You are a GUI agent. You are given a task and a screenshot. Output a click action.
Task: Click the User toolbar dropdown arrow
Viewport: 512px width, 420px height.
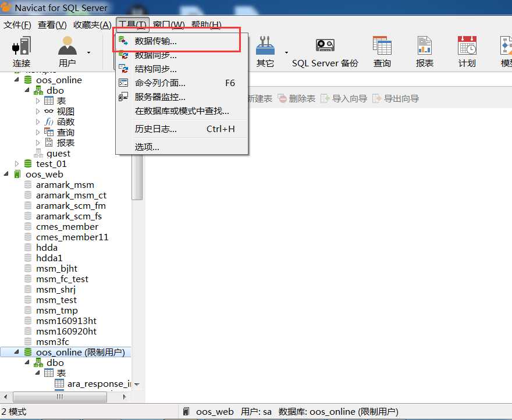[88, 52]
